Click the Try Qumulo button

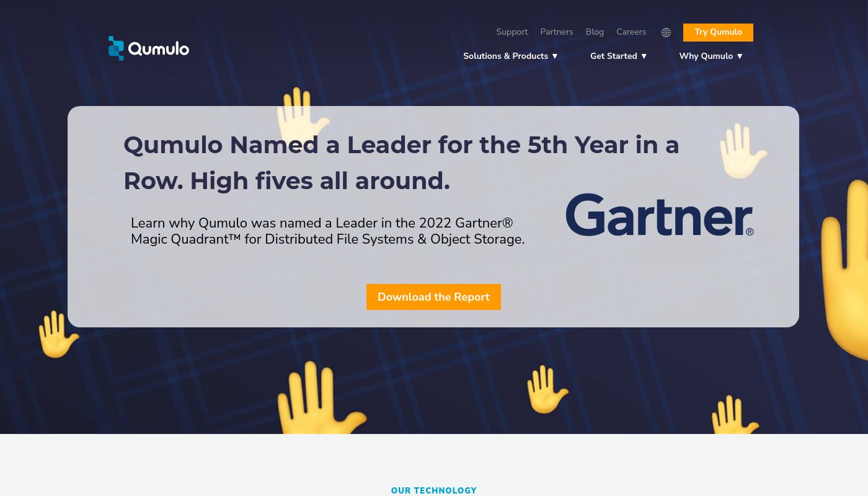tap(718, 32)
